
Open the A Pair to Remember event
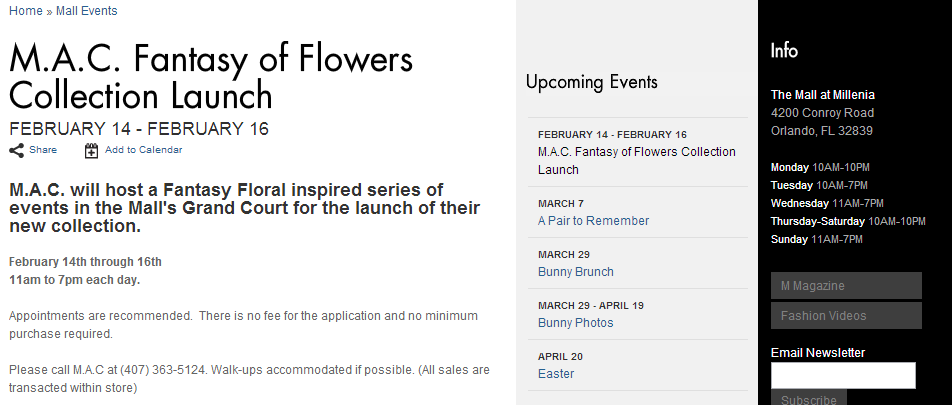[593, 221]
